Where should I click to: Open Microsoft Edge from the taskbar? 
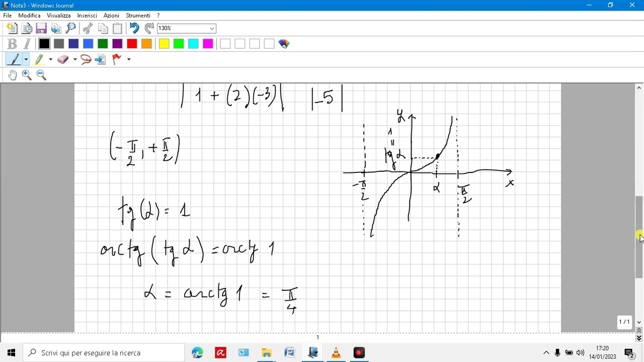[197, 353]
